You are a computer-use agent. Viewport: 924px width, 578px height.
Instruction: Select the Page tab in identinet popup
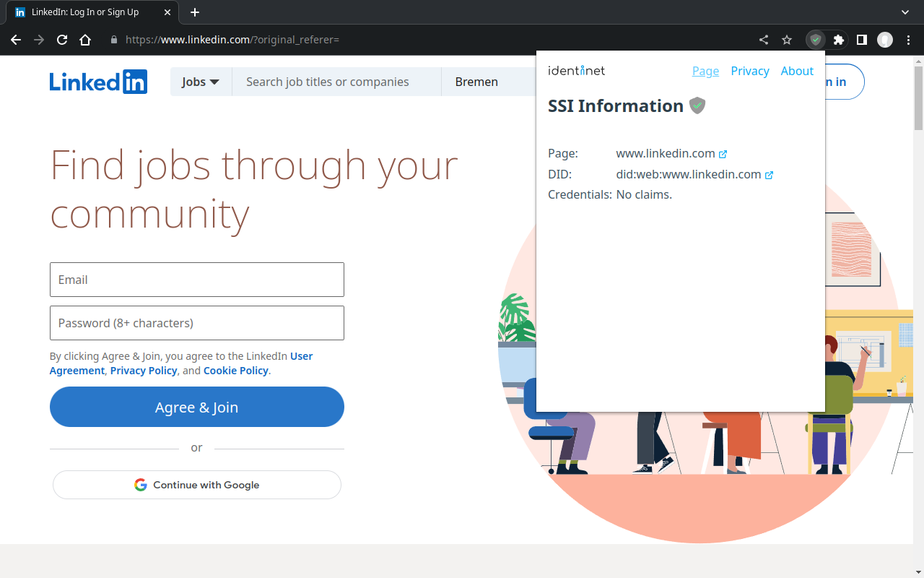705,71
